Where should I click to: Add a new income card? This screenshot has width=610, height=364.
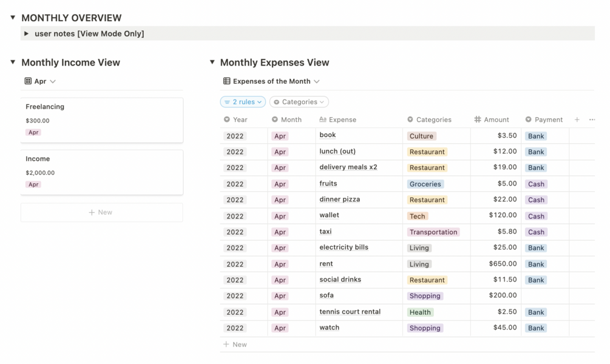(x=101, y=212)
